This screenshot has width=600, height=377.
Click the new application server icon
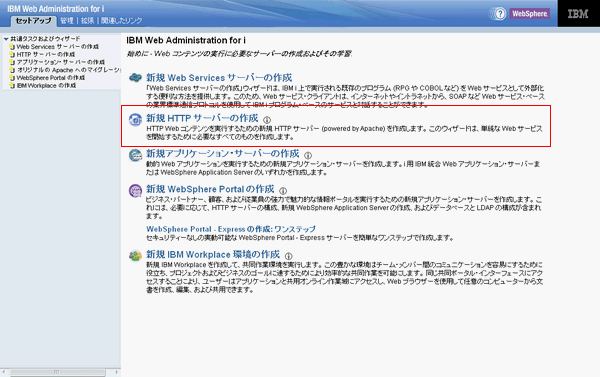pyautogui.click(x=135, y=155)
